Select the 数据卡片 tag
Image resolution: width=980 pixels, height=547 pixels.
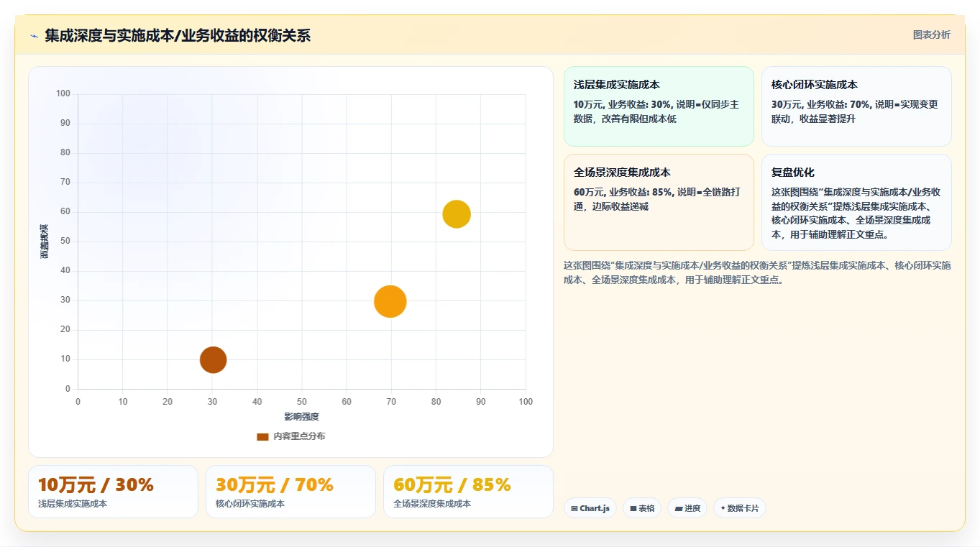click(x=740, y=508)
